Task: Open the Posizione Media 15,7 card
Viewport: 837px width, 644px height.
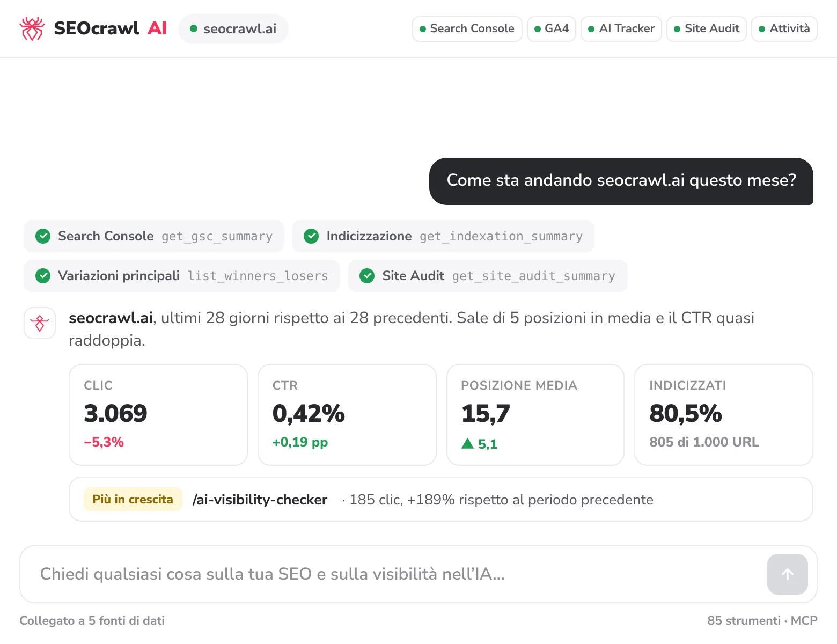Action: click(535, 415)
